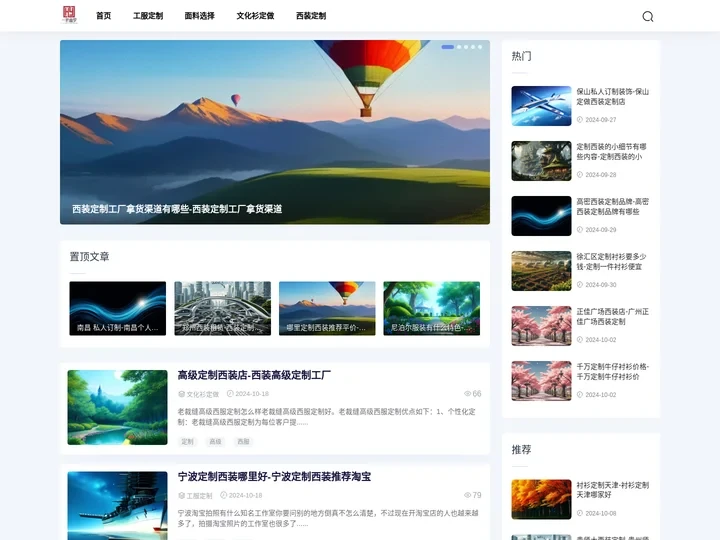Click airplane thumbnail in 热门 list
Screen dimensions: 720x540
[x=541, y=106]
